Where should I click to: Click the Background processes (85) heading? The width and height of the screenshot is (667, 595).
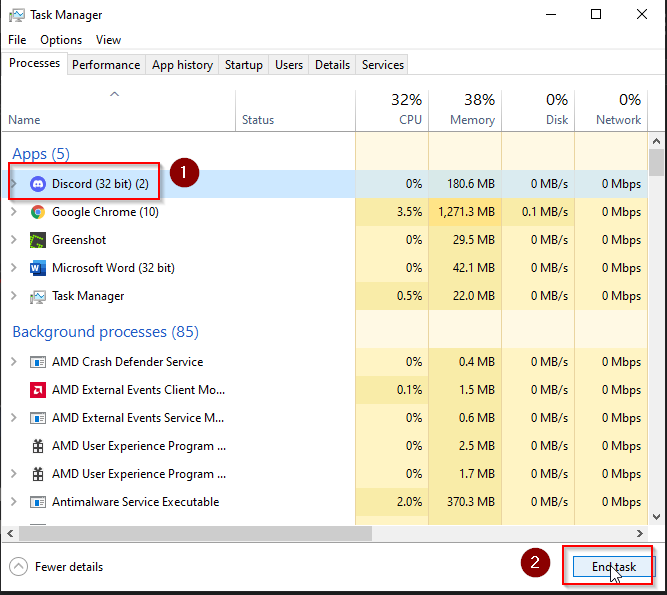pos(105,332)
